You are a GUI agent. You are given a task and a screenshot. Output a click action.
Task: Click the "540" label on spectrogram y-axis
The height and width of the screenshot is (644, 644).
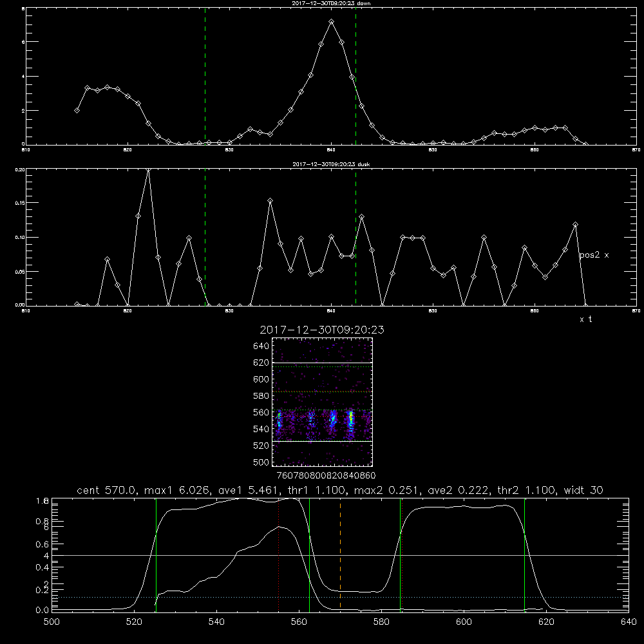261,429
